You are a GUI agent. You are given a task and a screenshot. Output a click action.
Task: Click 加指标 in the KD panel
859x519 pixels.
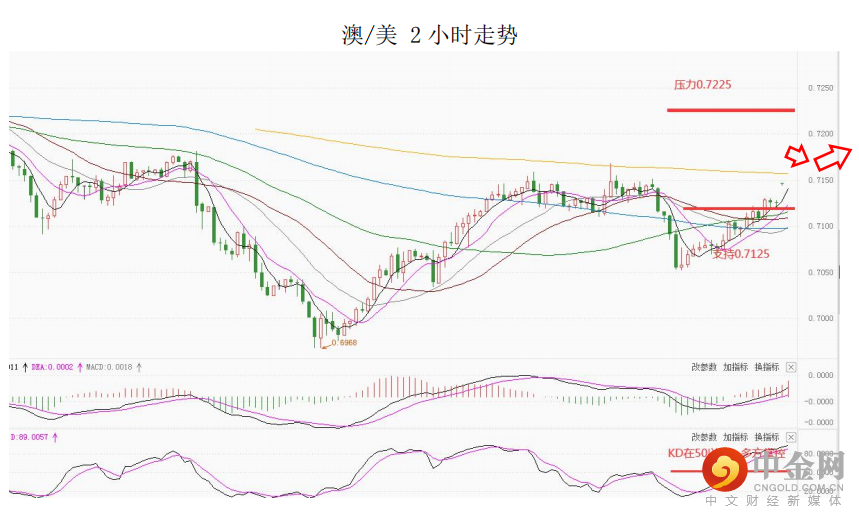pyautogui.click(x=735, y=437)
